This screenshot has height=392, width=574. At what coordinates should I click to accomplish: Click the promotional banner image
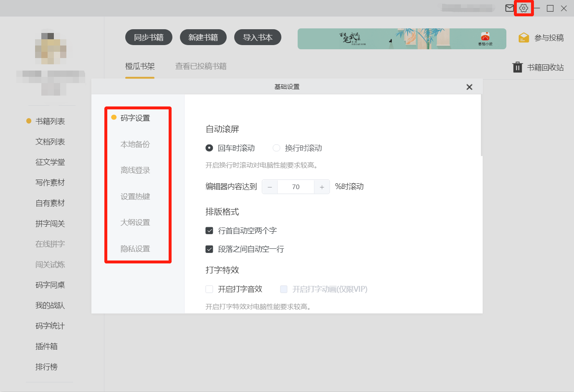[402, 39]
